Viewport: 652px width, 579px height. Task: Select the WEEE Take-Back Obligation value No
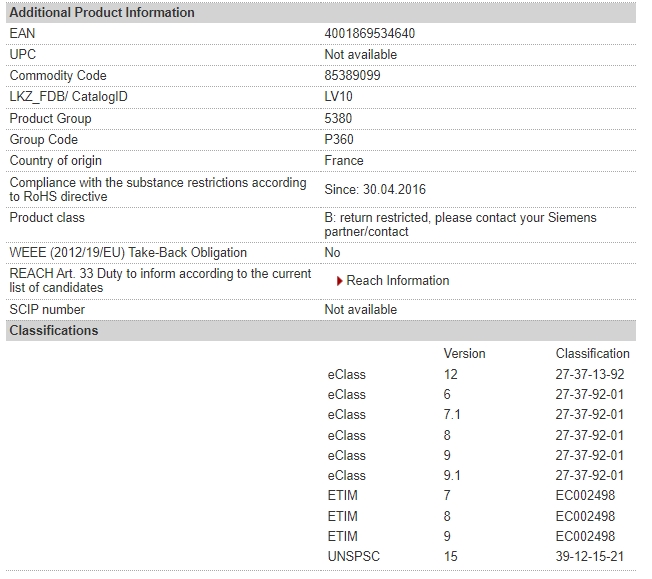click(332, 252)
